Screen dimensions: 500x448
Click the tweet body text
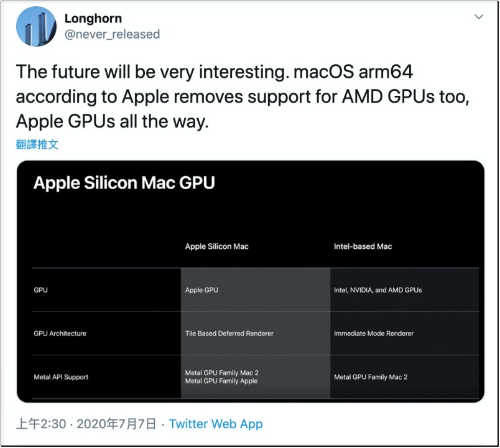pos(243,96)
